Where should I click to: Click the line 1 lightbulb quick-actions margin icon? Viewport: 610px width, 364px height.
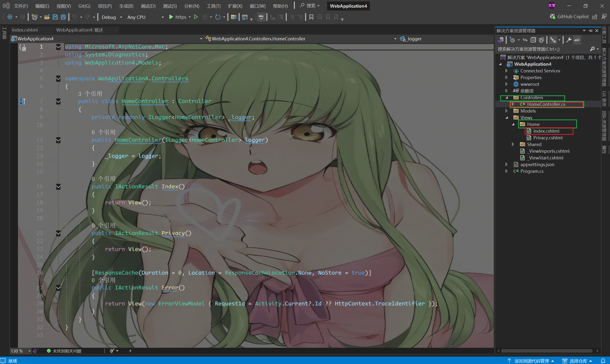pos(22,47)
